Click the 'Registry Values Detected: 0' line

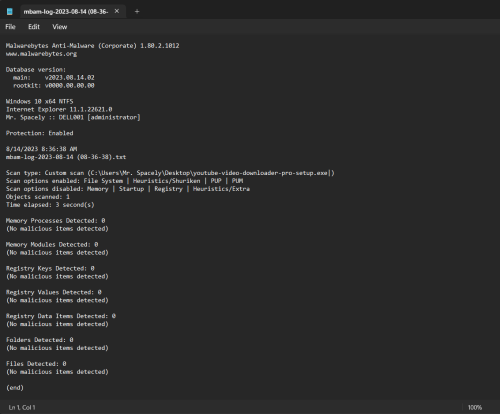click(54, 292)
